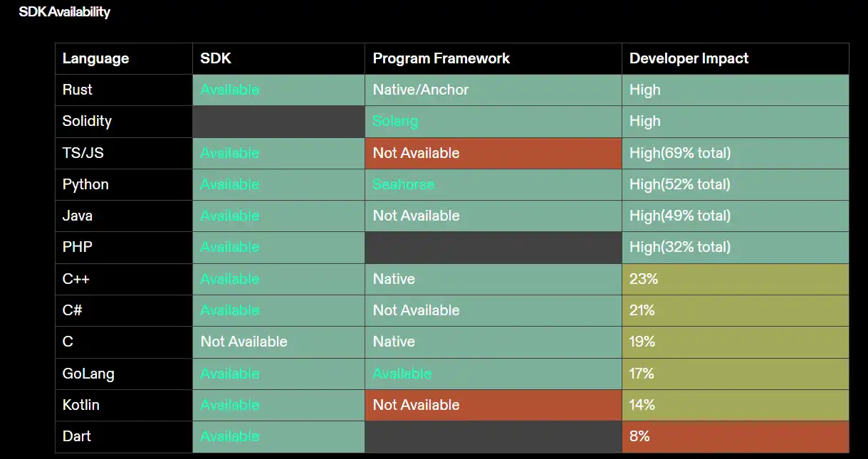The image size is (868, 459).
Task: Open the Seahorse framework link
Action: coord(403,184)
